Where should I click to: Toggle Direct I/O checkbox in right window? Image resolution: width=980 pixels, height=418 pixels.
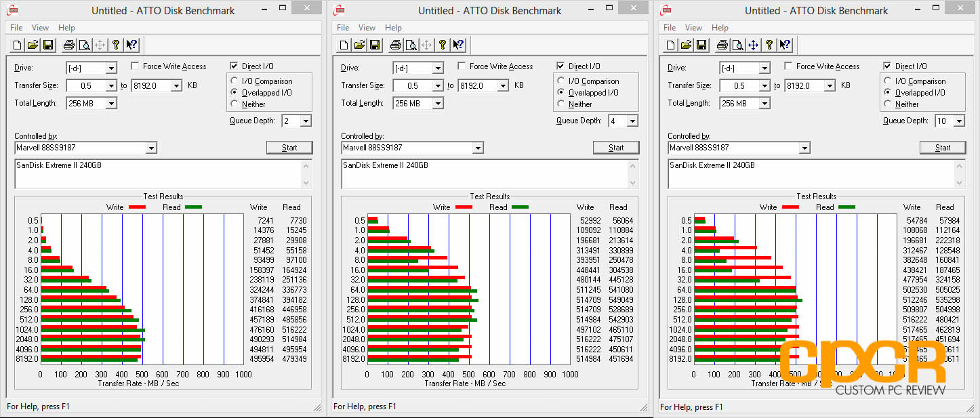887,66
